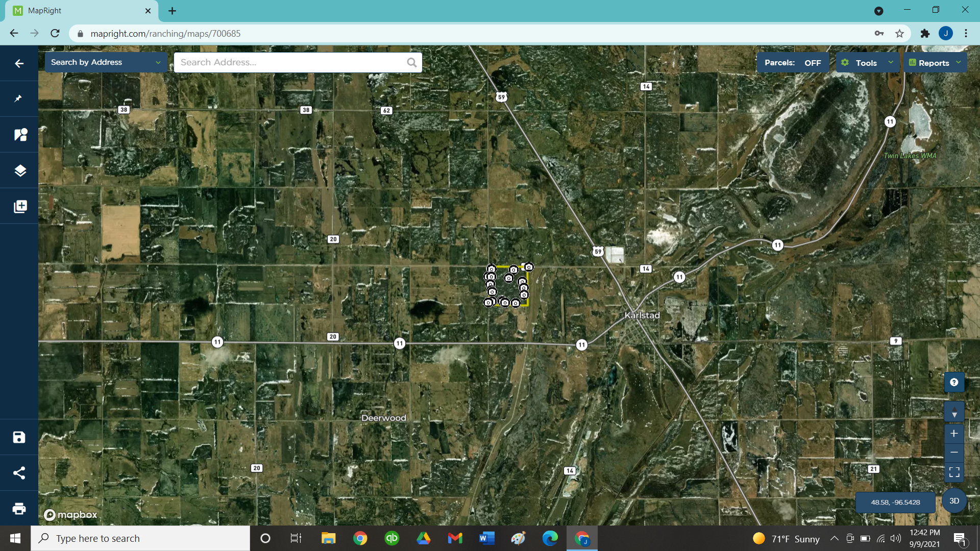Click the share map icon
980x551 pixels.
pyautogui.click(x=19, y=473)
